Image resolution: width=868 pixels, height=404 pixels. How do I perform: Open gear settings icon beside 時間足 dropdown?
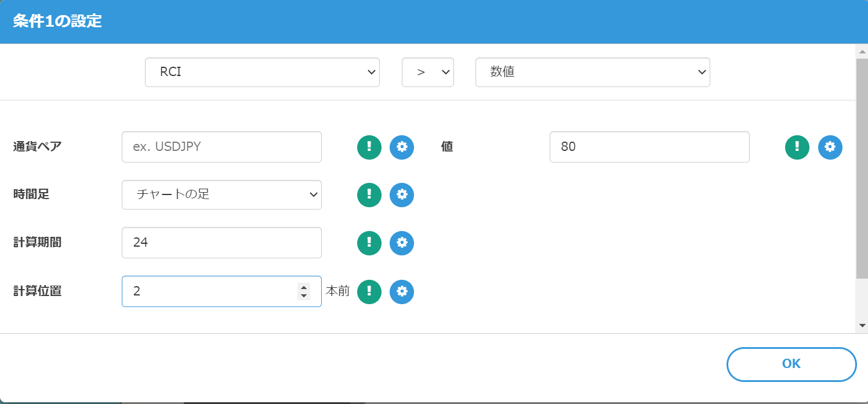[x=402, y=195]
